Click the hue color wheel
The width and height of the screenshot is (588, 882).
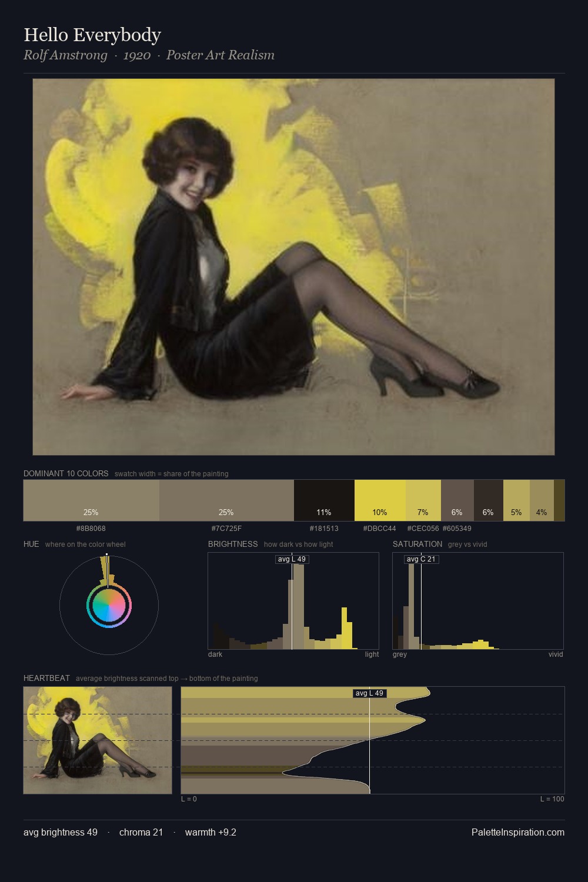tap(109, 605)
